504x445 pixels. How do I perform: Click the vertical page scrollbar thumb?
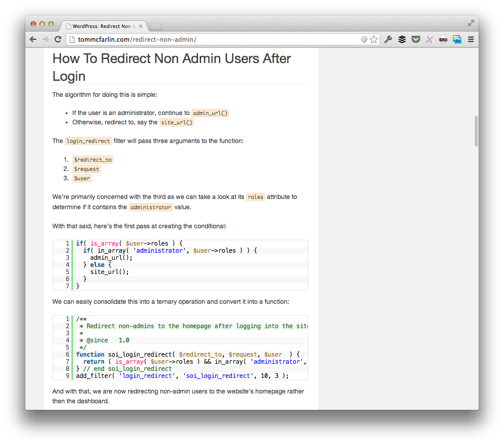pyautogui.click(x=476, y=131)
